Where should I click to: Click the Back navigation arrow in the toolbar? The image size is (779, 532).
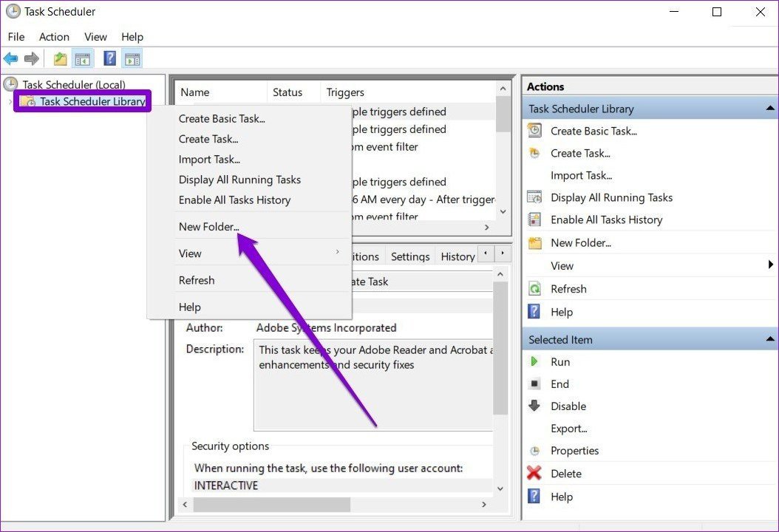[10, 58]
